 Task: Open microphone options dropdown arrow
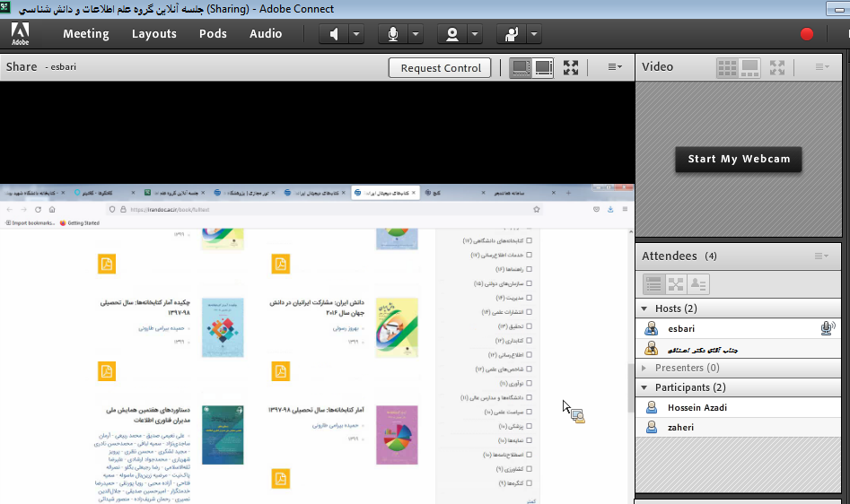click(416, 34)
